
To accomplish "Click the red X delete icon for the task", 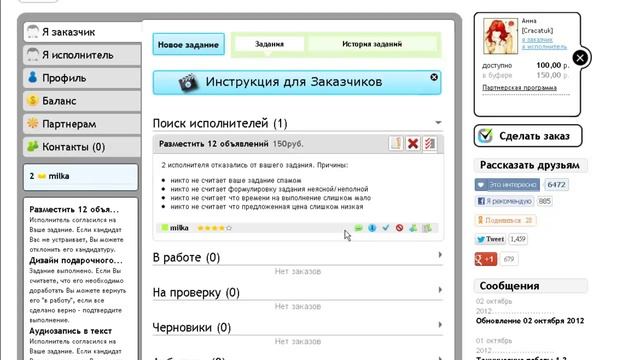I will 413,143.
